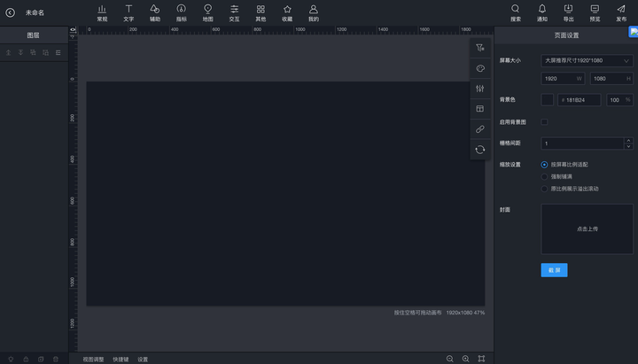Expand the 屏幕大小 screen size dropdown

tap(587, 60)
